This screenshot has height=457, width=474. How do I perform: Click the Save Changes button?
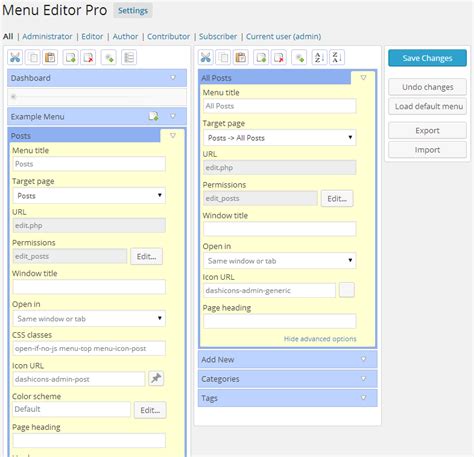coord(427,58)
